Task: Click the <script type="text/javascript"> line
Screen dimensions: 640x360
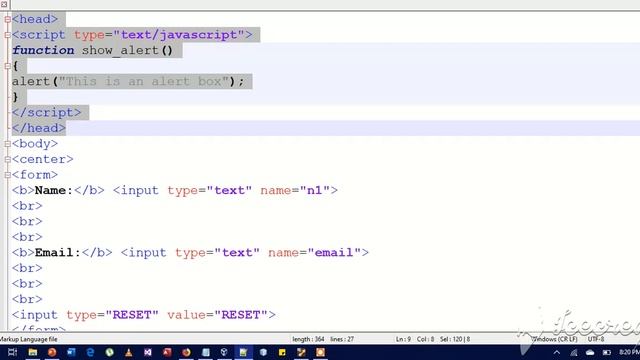Action: [x=132, y=35]
